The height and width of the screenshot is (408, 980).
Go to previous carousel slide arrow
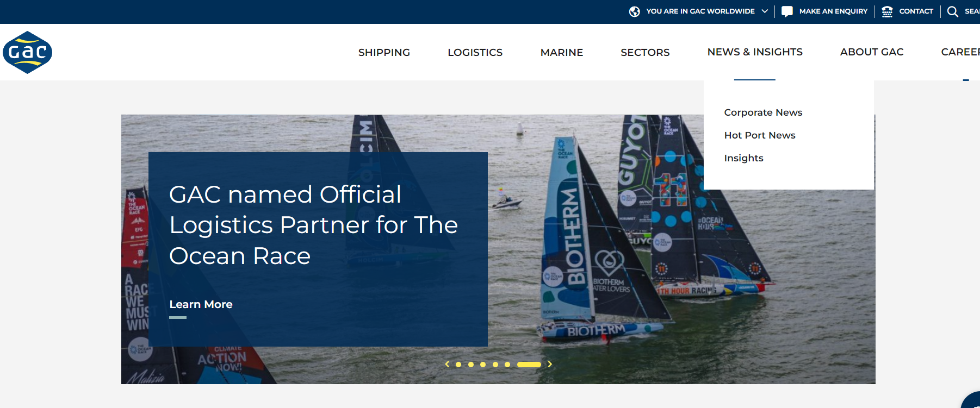447,364
